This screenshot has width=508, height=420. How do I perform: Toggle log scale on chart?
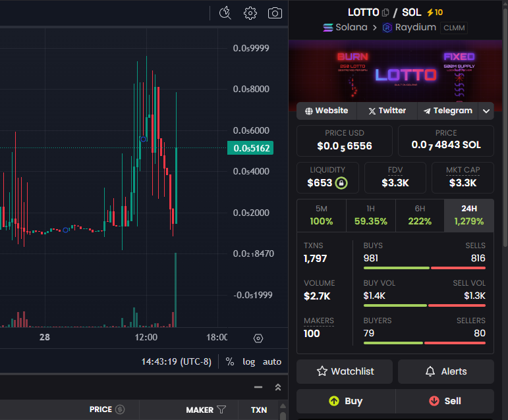tap(249, 362)
